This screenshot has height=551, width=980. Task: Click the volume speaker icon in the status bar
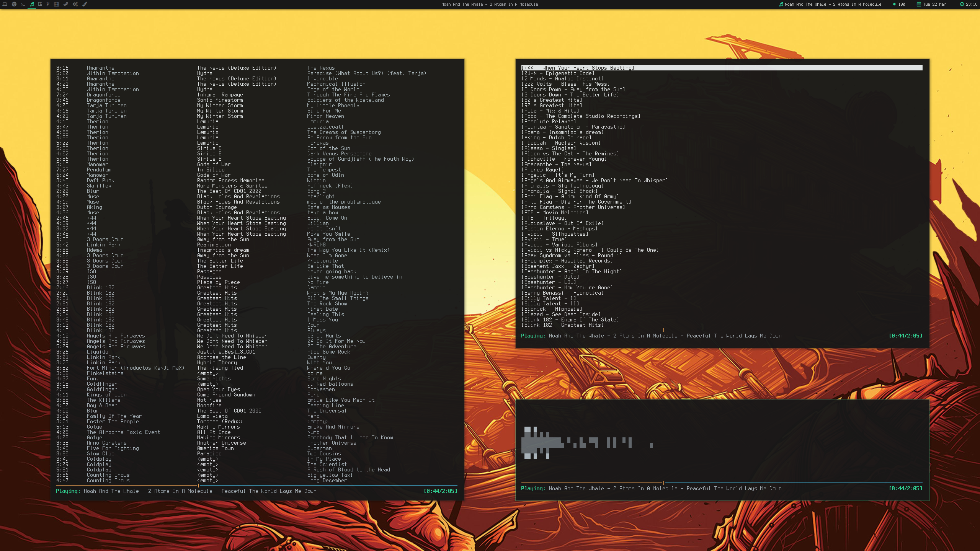(894, 4)
